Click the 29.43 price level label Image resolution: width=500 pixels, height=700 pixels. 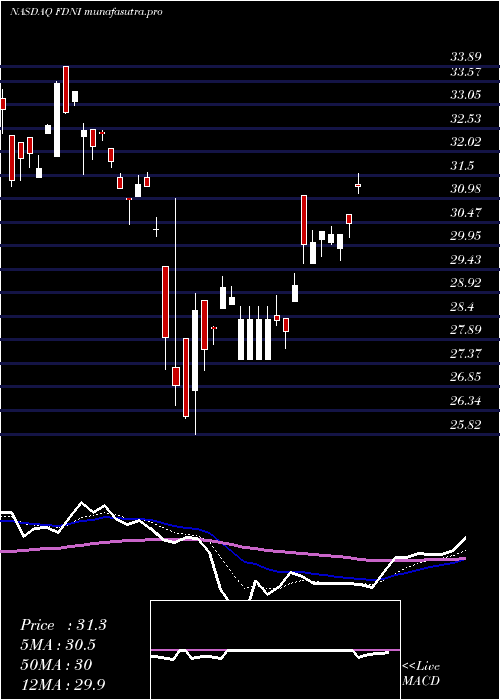(x=466, y=260)
